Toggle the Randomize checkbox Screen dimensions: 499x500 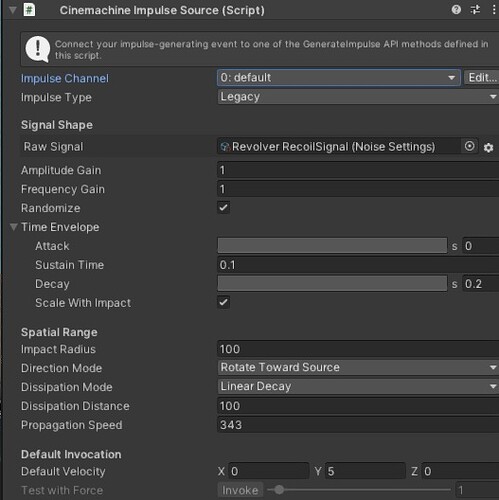pos(223,208)
